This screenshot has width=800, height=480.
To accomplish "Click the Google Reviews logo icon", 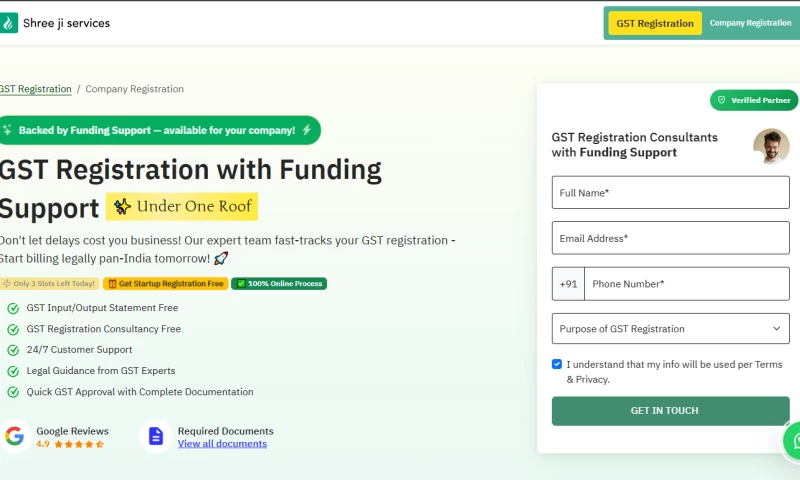I will [14, 436].
